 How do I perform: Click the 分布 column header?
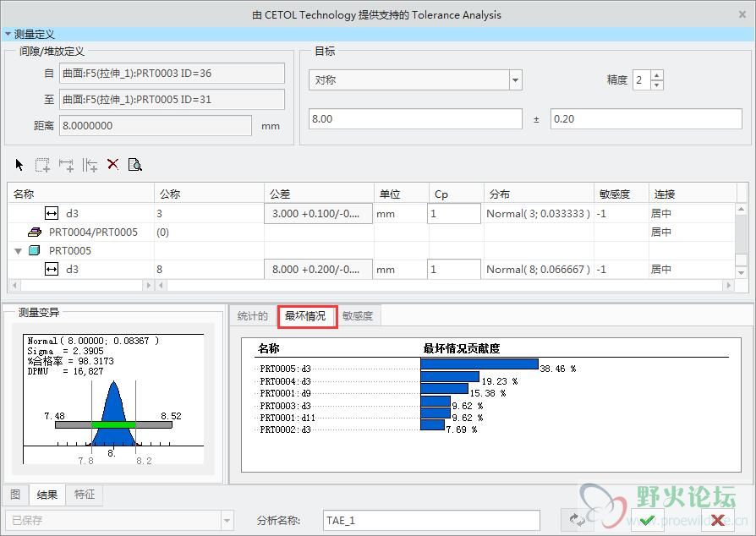(539, 194)
